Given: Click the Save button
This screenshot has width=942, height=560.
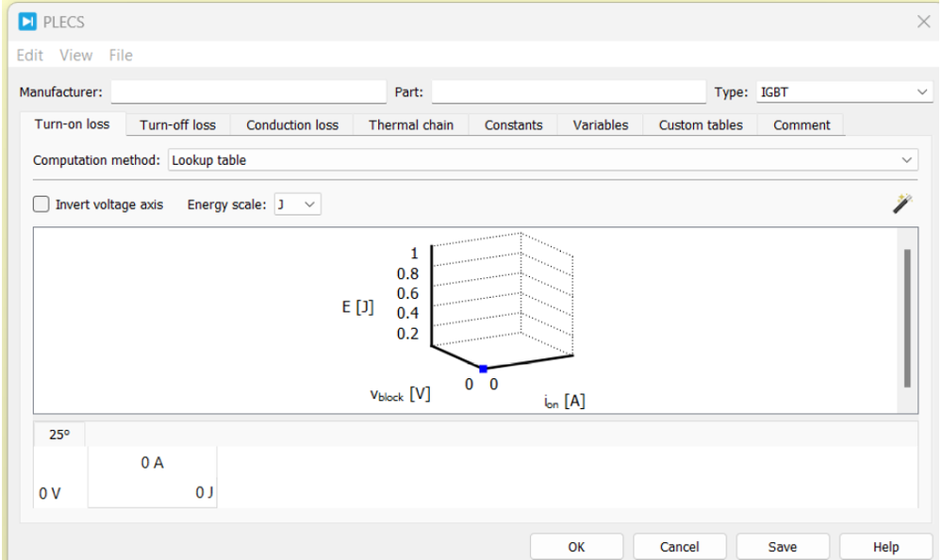Looking at the screenshot, I should [783, 546].
